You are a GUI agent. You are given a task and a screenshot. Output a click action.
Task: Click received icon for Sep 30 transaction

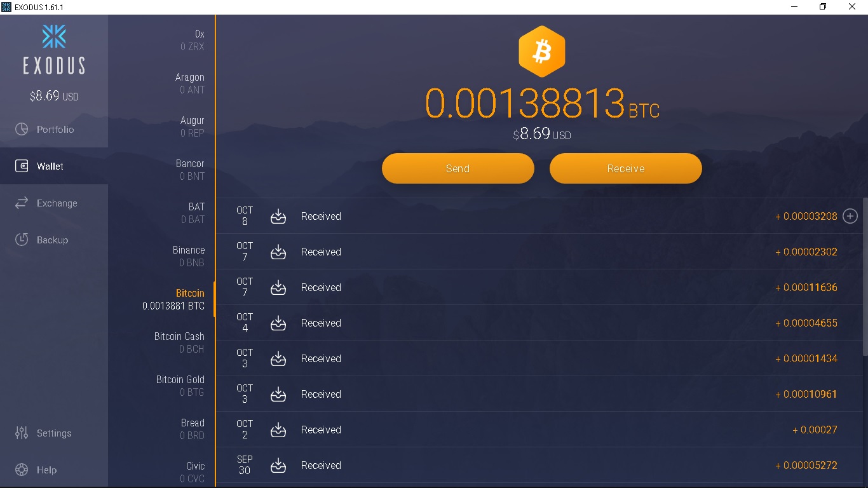click(278, 465)
